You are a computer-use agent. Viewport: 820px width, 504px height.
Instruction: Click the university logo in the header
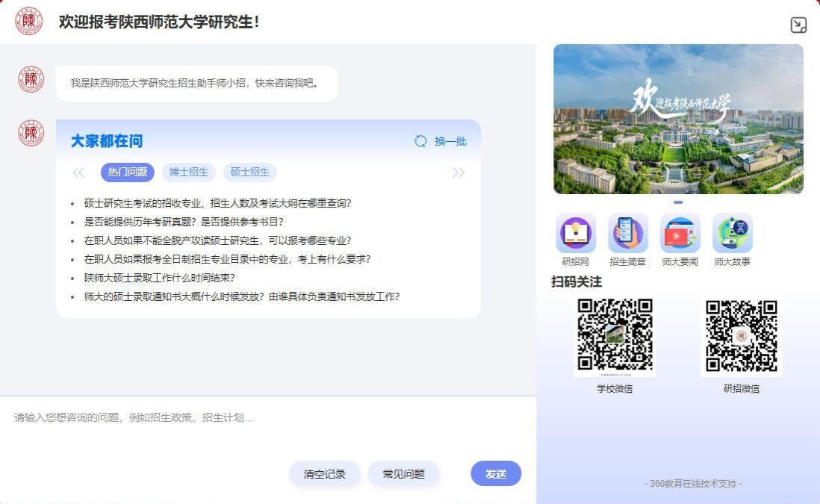[x=29, y=22]
